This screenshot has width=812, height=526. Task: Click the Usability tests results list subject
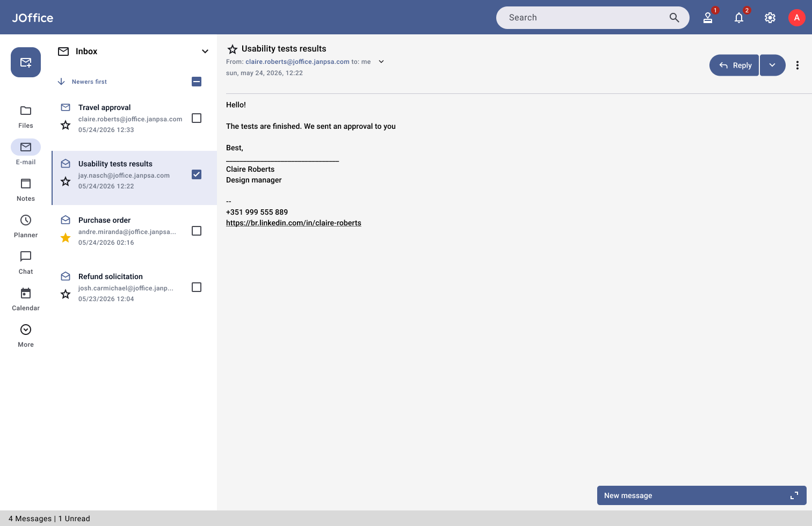[115, 164]
